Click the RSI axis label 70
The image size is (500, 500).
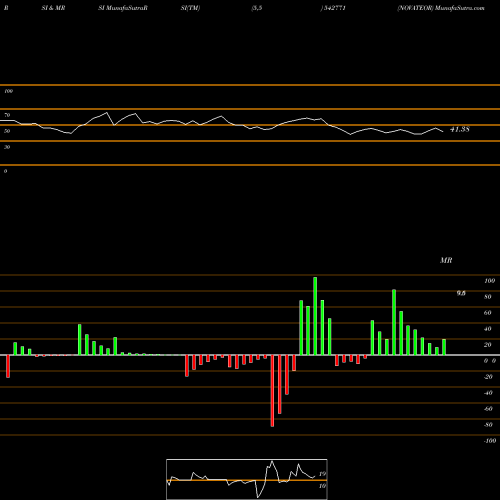(7, 115)
